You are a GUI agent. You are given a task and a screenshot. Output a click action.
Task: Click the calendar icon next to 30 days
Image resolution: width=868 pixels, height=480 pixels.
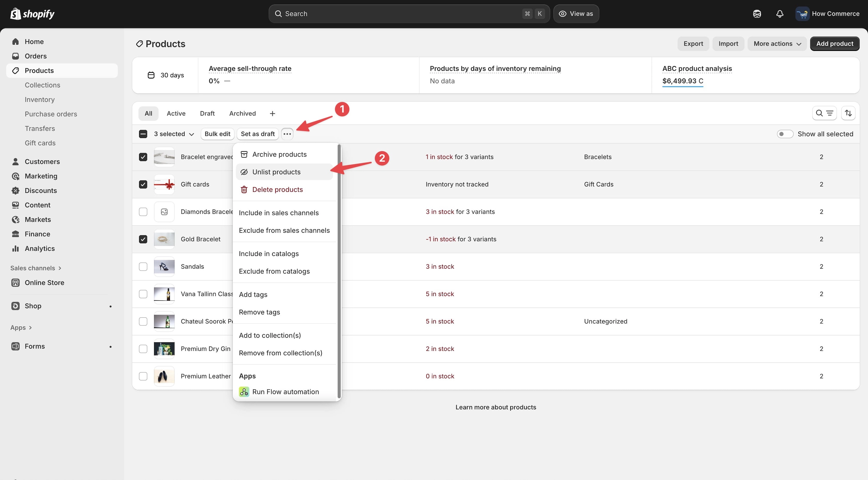coord(151,75)
